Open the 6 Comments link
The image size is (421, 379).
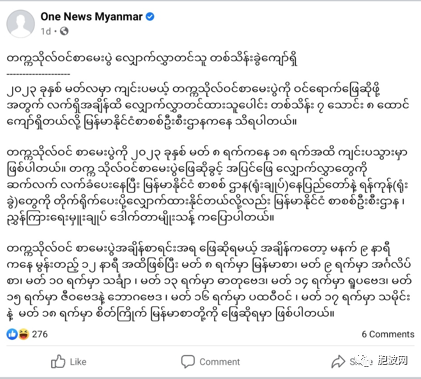coord(388,334)
